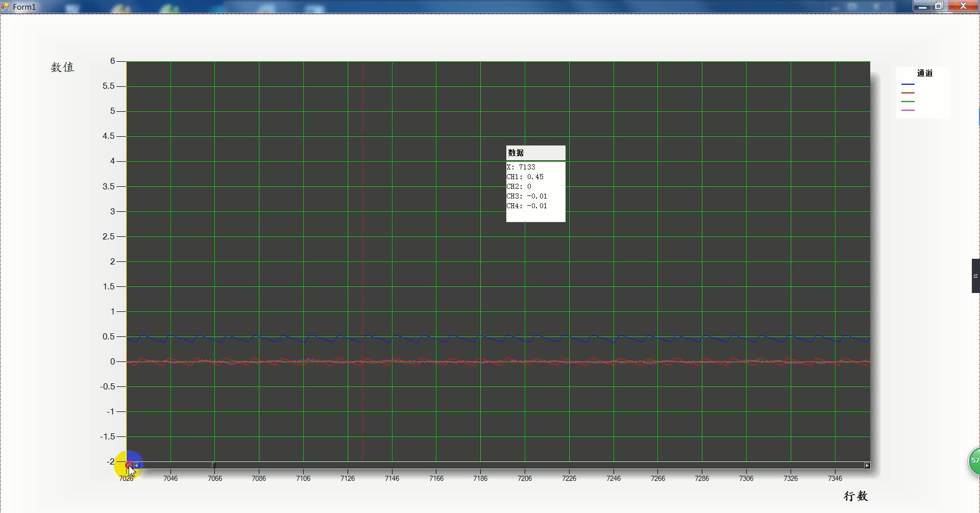
Task: Click the scrollbar left arrow button
Action: 136,465
